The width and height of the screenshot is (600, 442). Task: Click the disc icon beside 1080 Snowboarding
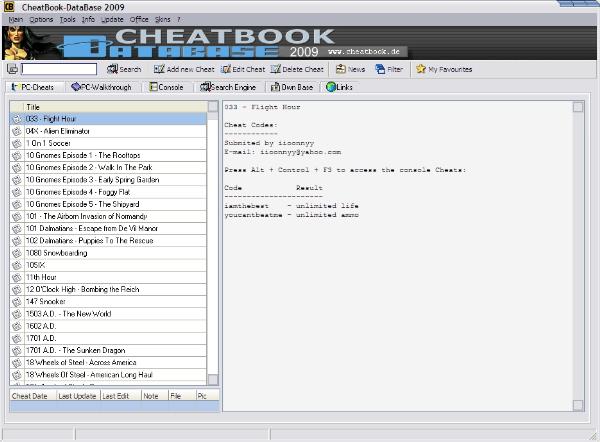coord(16,253)
